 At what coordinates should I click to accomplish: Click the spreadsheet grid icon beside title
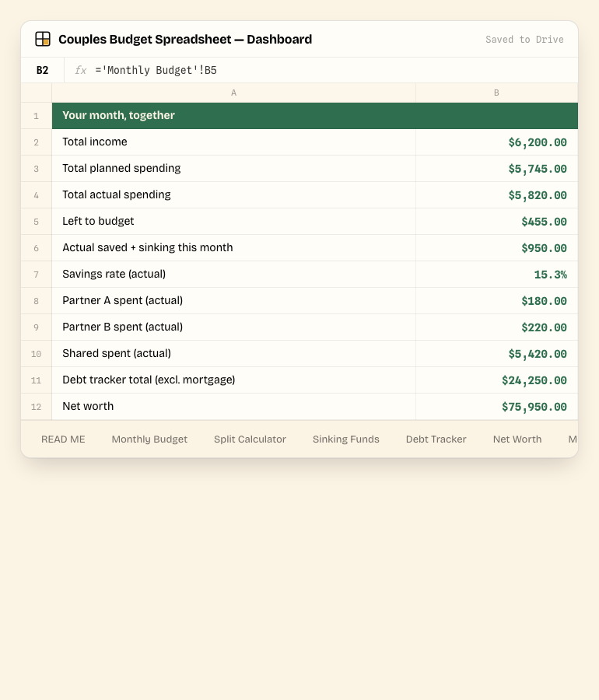43,39
